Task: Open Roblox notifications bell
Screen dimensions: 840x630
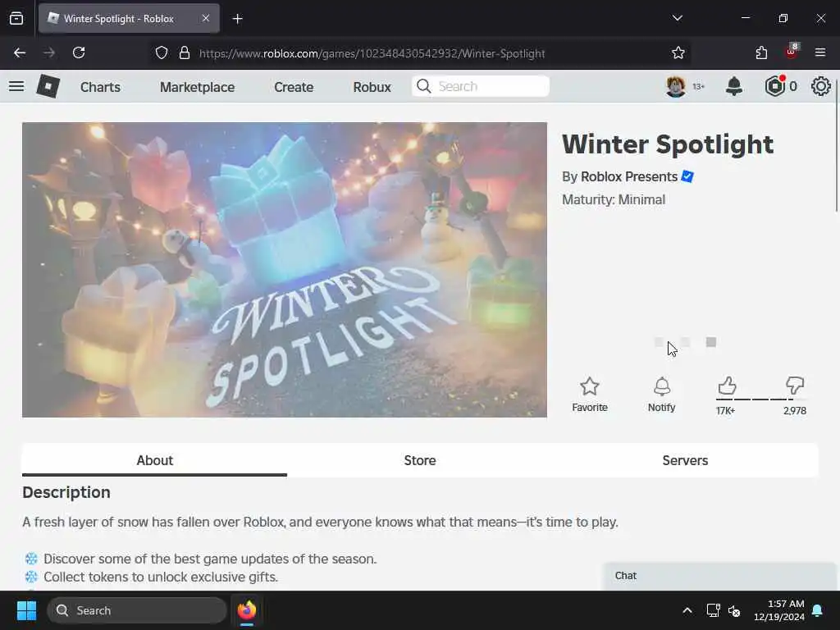Action: coord(734,86)
